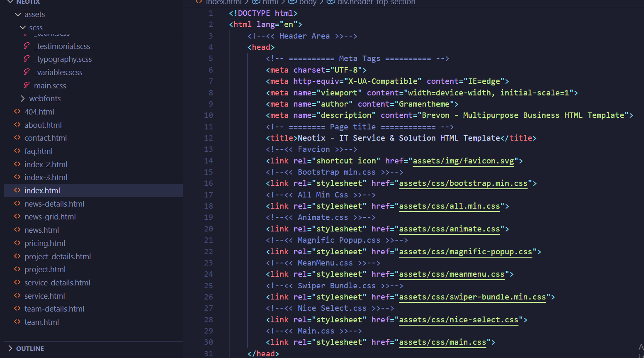Collapse the scss folder chevron
The image size is (644, 358).
pyautogui.click(x=23, y=27)
